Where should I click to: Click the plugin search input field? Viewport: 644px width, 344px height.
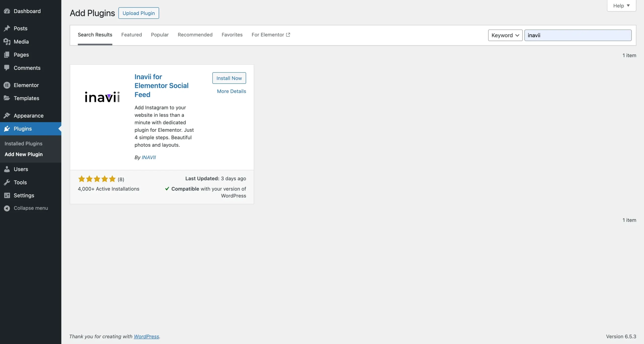pyautogui.click(x=578, y=35)
